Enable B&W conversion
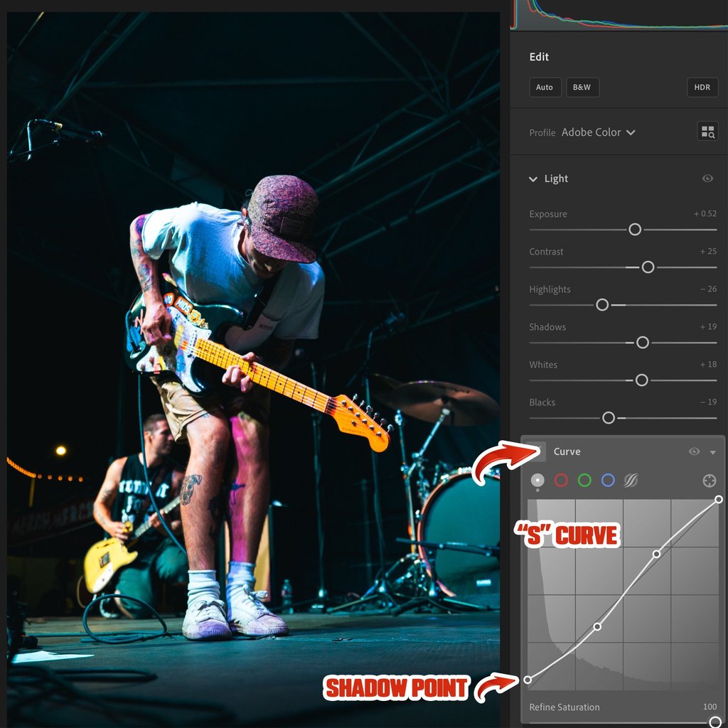The height and width of the screenshot is (728, 728). pyautogui.click(x=582, y=87)
